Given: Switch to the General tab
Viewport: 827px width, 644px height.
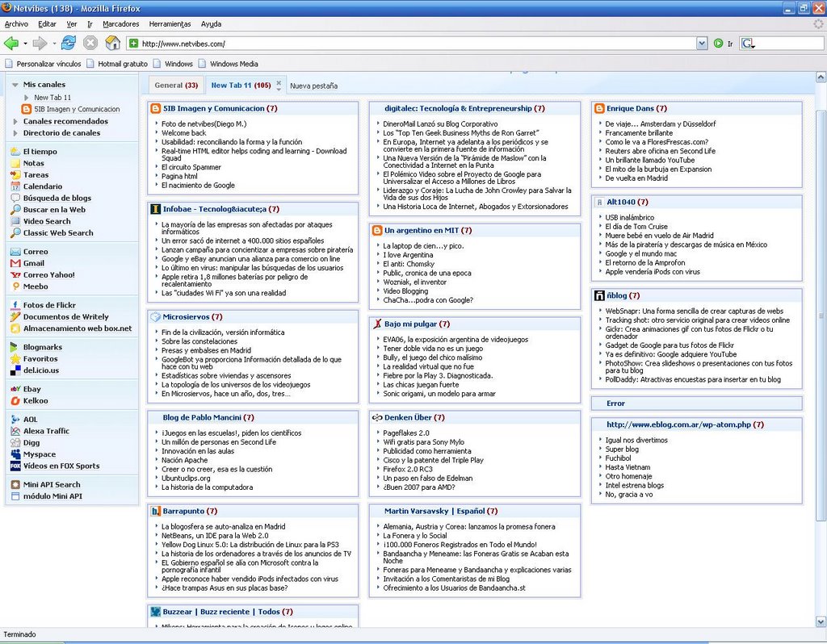Looking at the screenshot, I should (176, 86).
